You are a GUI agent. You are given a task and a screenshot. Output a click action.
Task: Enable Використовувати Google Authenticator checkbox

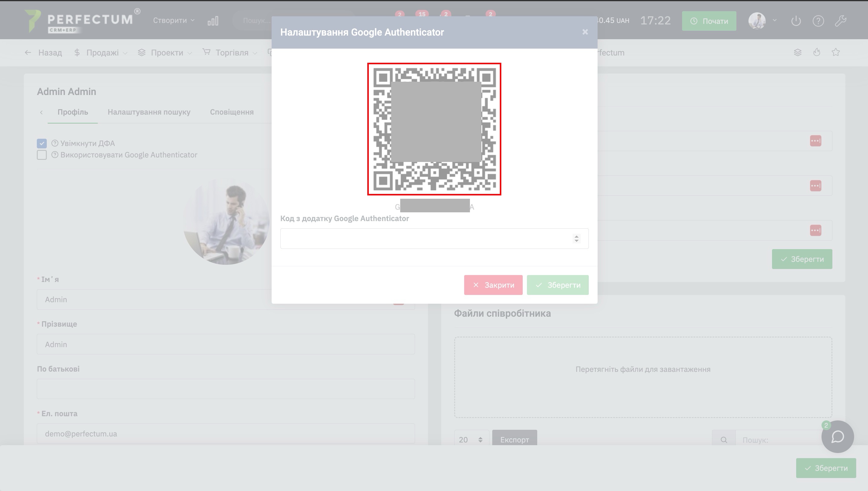(x=42, y=155)
